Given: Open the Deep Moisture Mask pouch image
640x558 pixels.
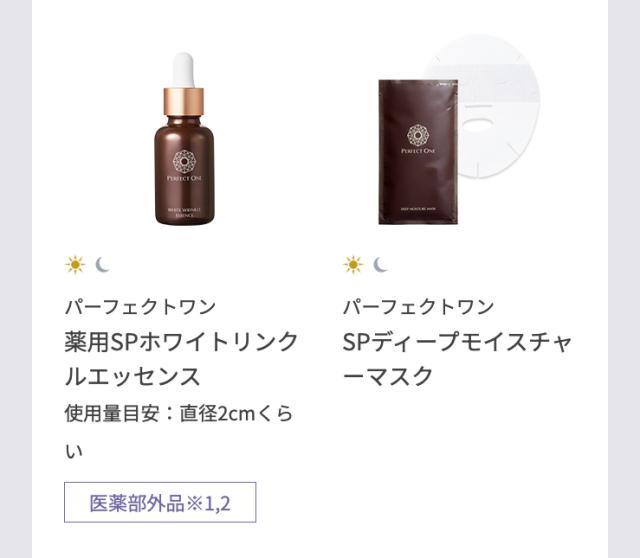Looking at the screenshot, I should [418, 152].
